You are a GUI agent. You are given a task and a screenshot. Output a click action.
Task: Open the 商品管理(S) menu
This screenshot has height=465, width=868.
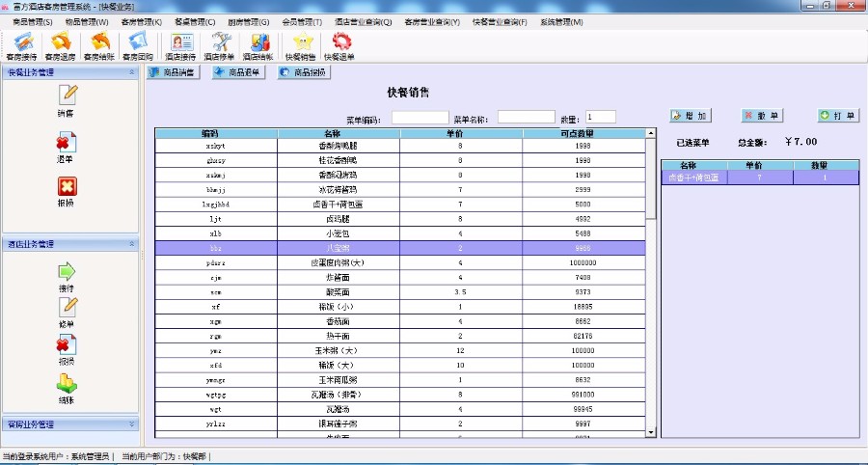33,22
